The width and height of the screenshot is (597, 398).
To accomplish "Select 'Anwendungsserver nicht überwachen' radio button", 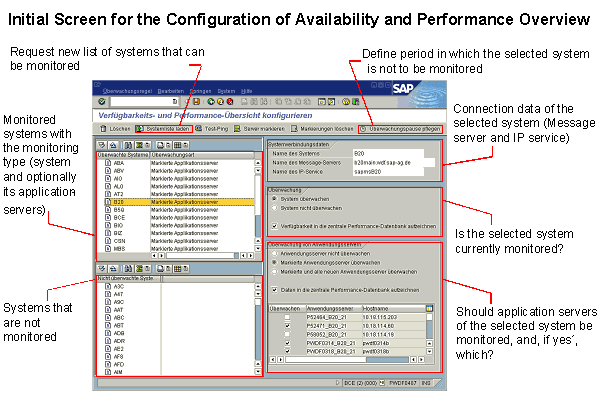I will 274,253.
